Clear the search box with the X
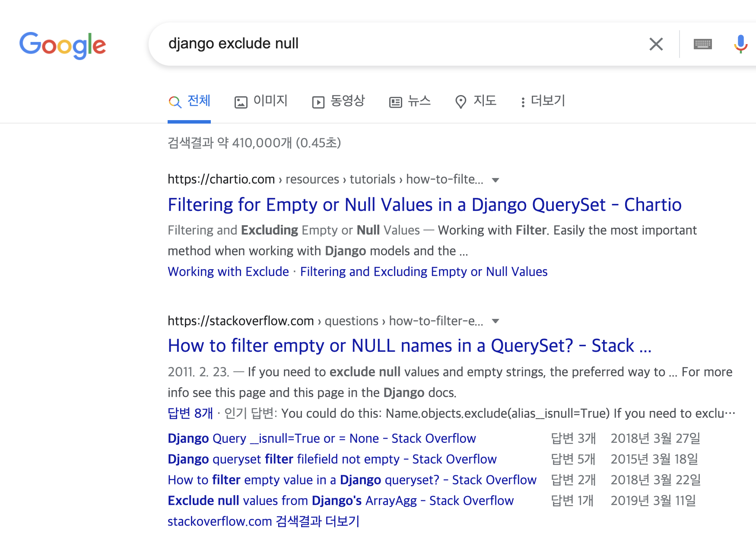 (x=656, y=44)
